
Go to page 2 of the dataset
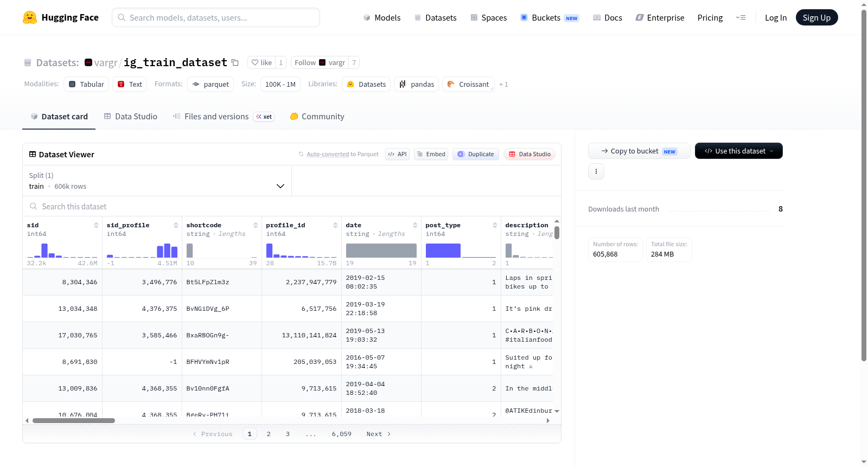pyautogui.click(x=269, y=434)
